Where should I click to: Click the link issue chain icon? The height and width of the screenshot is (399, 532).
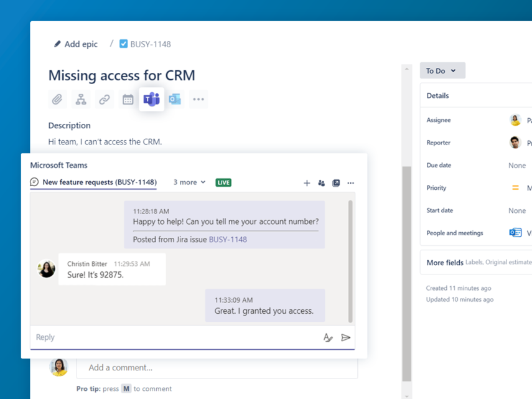[104, 100]
